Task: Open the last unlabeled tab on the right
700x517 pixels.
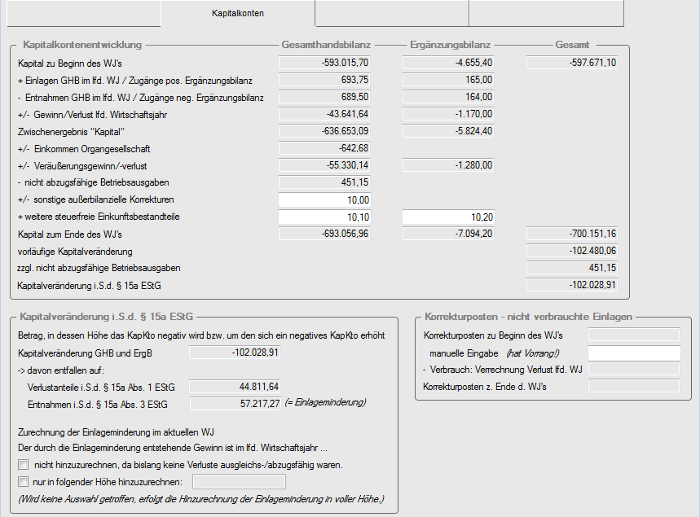Action: (x=546, y=13)
